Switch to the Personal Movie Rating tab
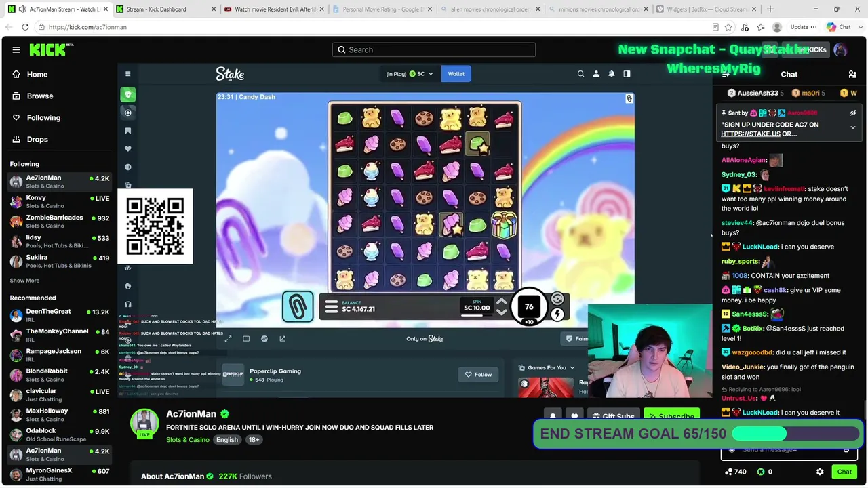Image resolution: width=868 pixels, height=488 pixels. pyautogui.click(x=381, y=9)
